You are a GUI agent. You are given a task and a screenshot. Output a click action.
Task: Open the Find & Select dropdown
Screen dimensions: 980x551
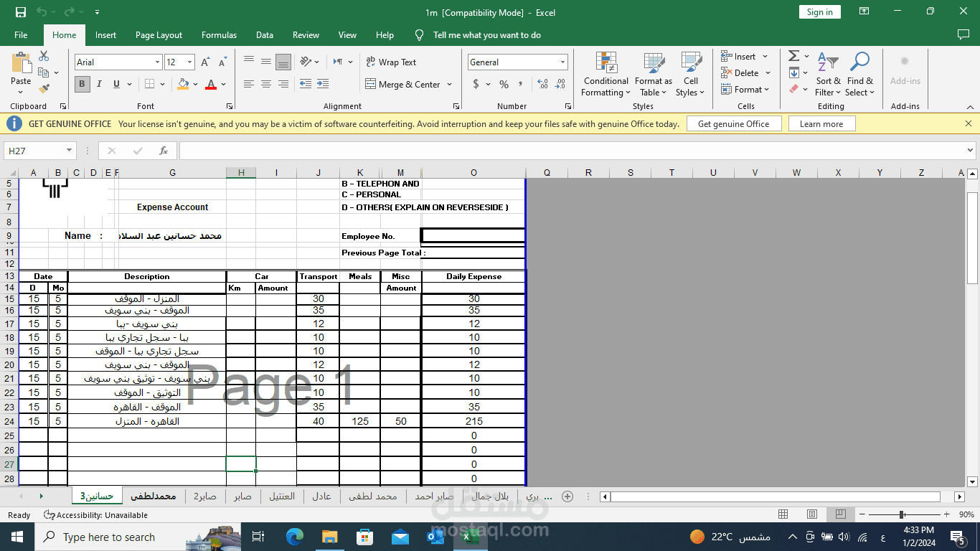point(859,74)
